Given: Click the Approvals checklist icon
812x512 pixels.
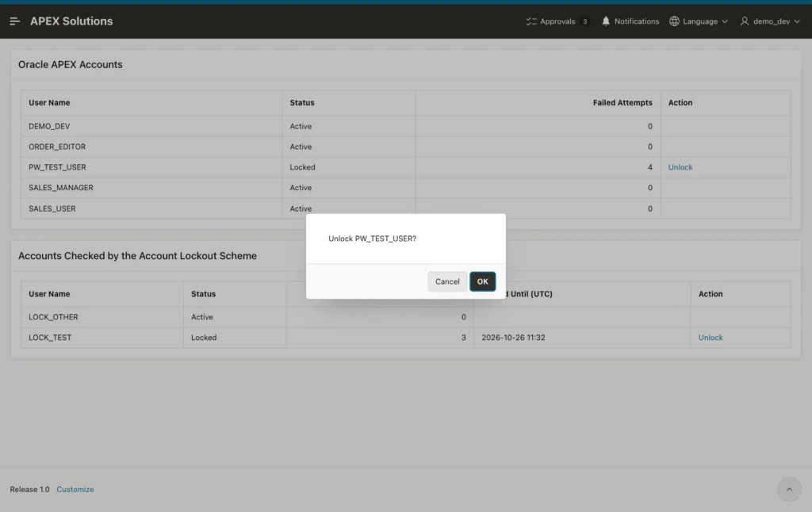Looking at the screenshot, I should click(530, 21).
